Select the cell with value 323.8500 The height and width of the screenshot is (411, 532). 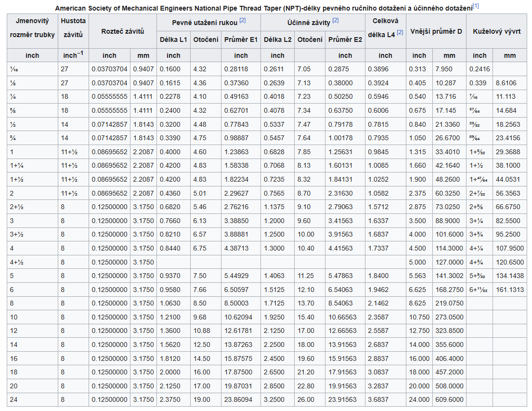[x=449, y=331]
